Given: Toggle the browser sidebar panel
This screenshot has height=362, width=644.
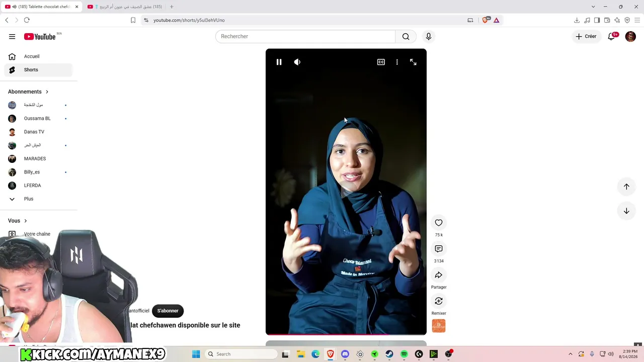Looking at the screenshot, I should [597, 20].
